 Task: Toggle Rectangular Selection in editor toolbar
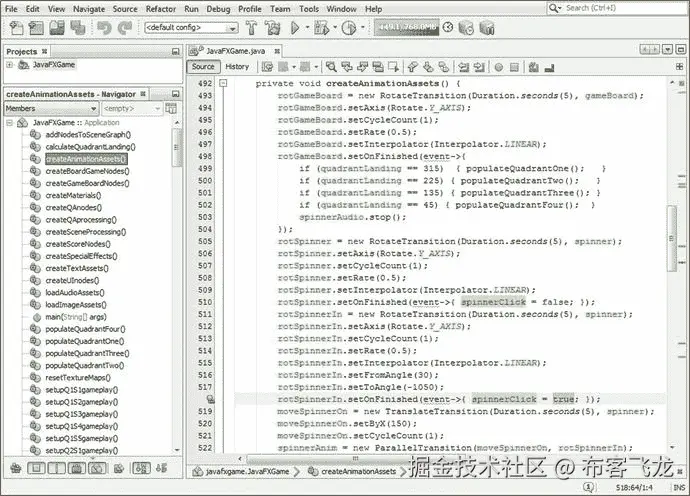[x=393, y=67]
